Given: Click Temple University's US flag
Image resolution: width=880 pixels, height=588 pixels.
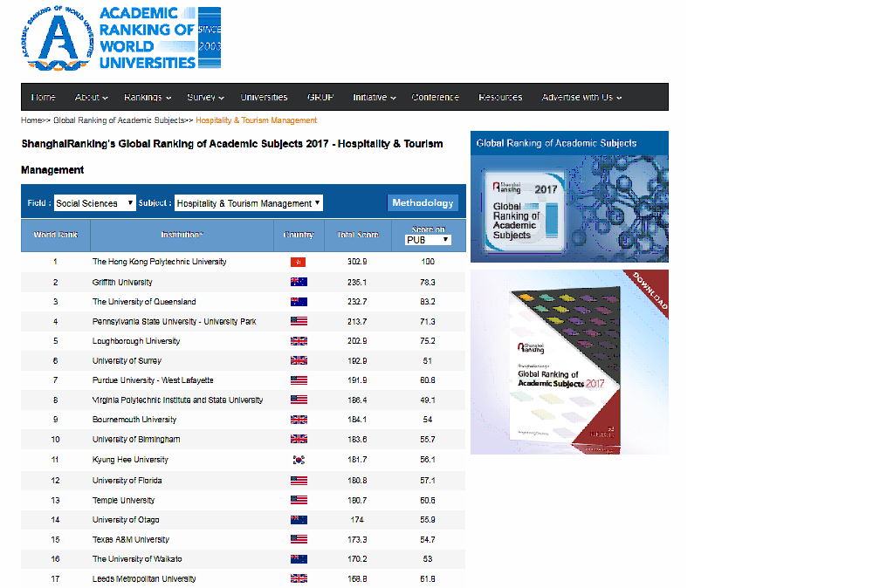Looking at the screenshot, I should point(299,501).
